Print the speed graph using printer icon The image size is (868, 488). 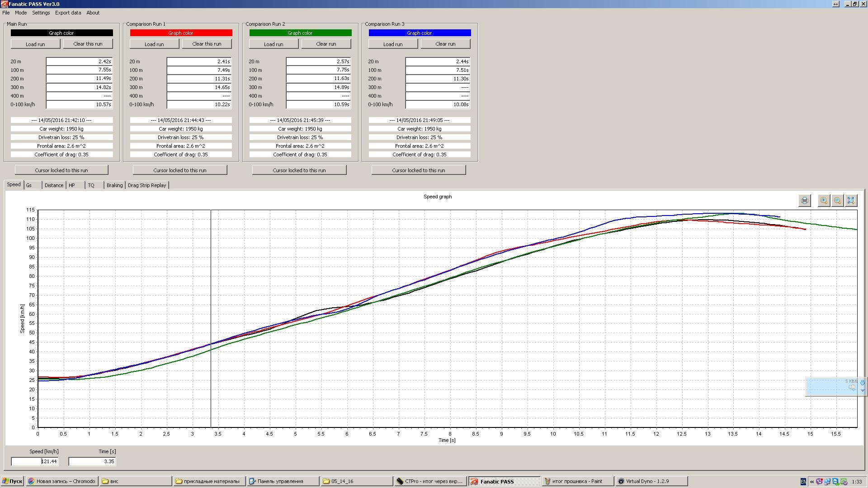click(x=805, y=201)
